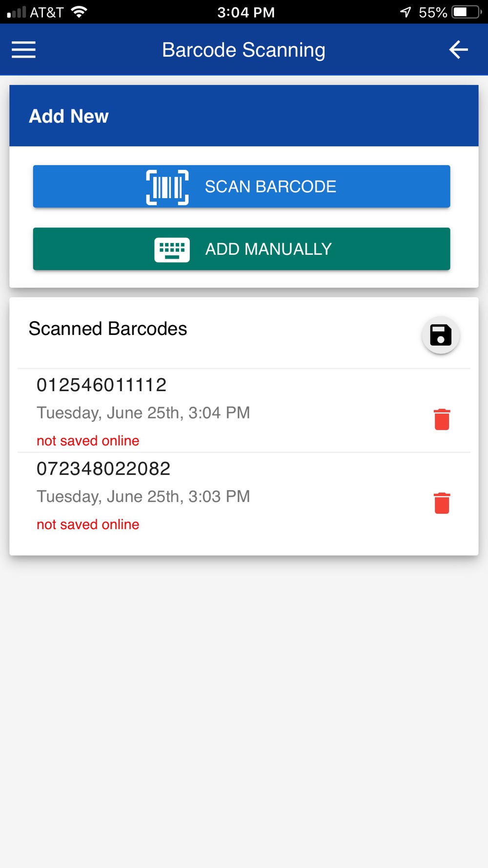Tap the 3:04 PM timestamp of first barcode
Image resolution: width=488 pixels, height=868 pixels.
point(143,413)
